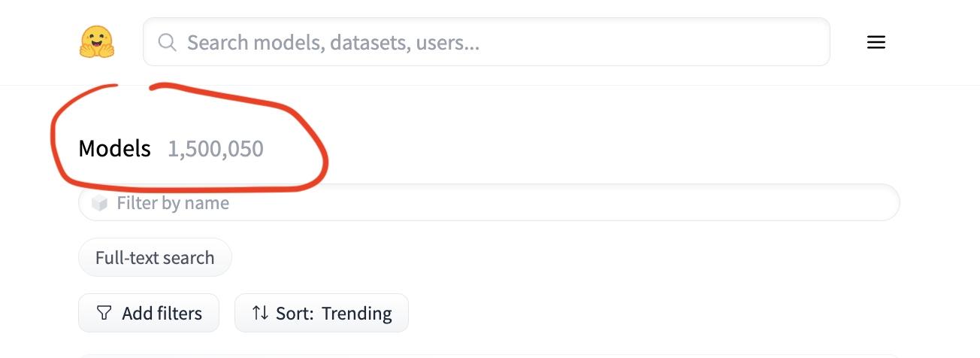The height and width of the screenshot is (358, 980).
Task: Click the 'Filter by name' placeholder text
Action: [173, 203]
